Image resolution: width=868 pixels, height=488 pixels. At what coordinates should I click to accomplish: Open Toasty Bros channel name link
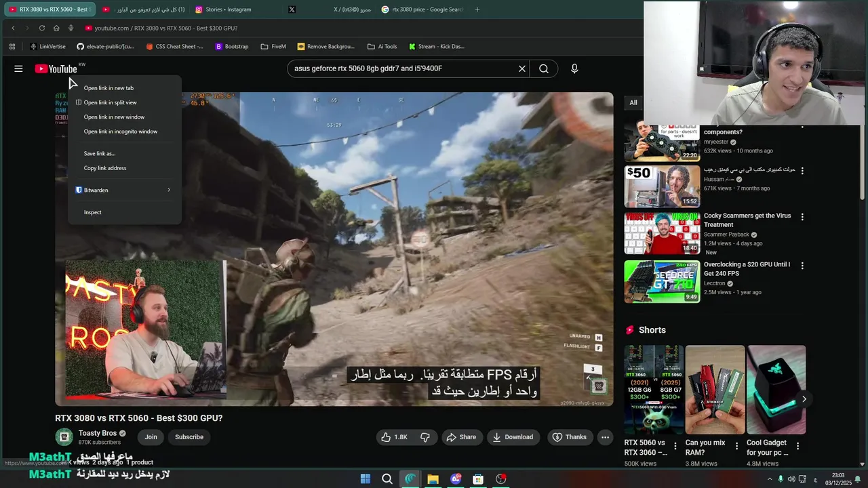pyautogui.click(x=98, y=433)
